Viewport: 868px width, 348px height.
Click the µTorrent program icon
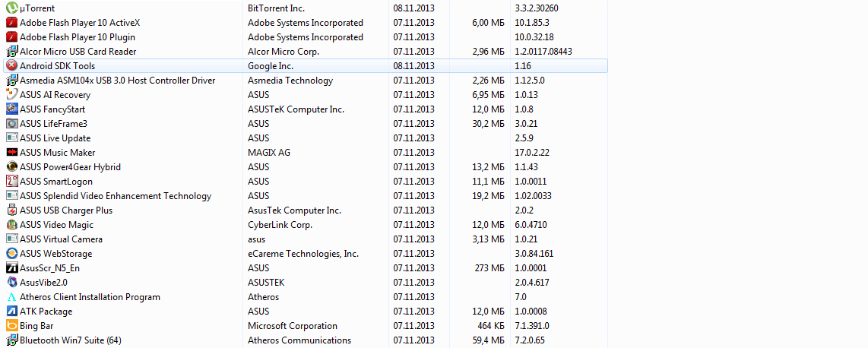(x=11, y=8)
